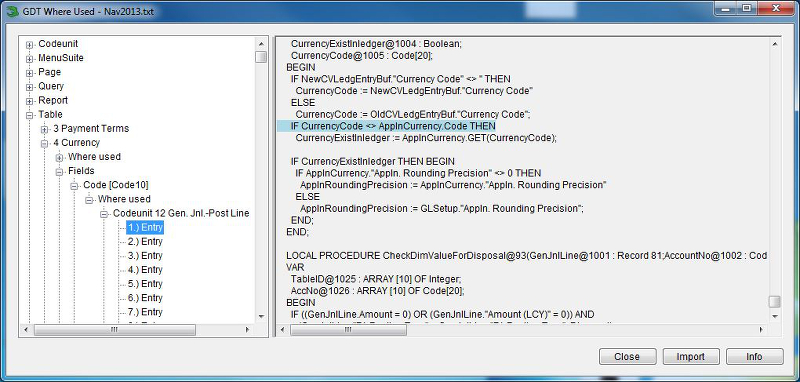Select the 2.) Entry item
The image size is (800, 382).
pyautogui.click(x=145, y=241)
